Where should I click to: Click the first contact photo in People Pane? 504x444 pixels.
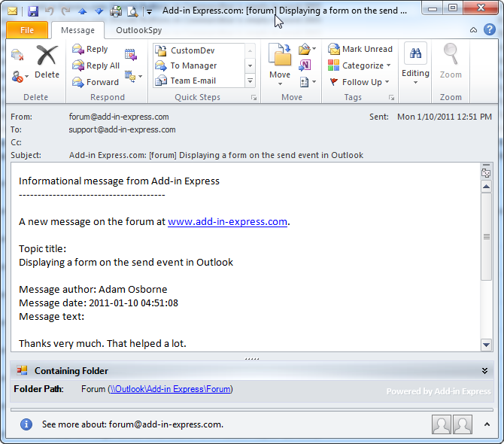[442, 424]
